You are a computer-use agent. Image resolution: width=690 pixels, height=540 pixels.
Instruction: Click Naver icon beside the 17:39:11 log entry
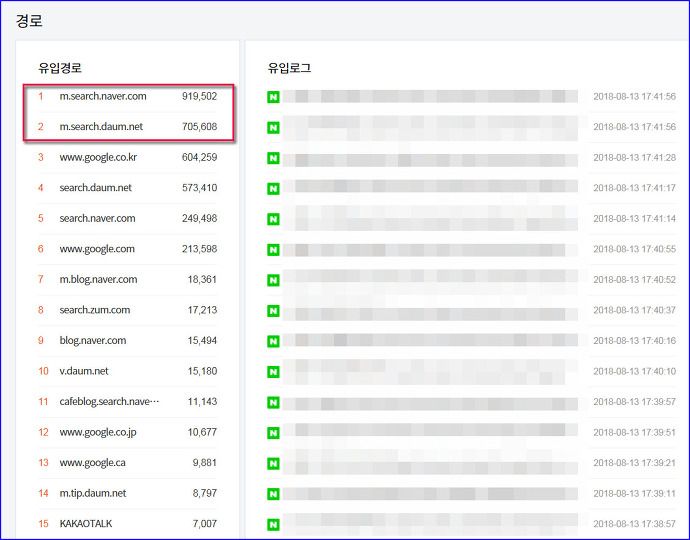pos(273,494)
